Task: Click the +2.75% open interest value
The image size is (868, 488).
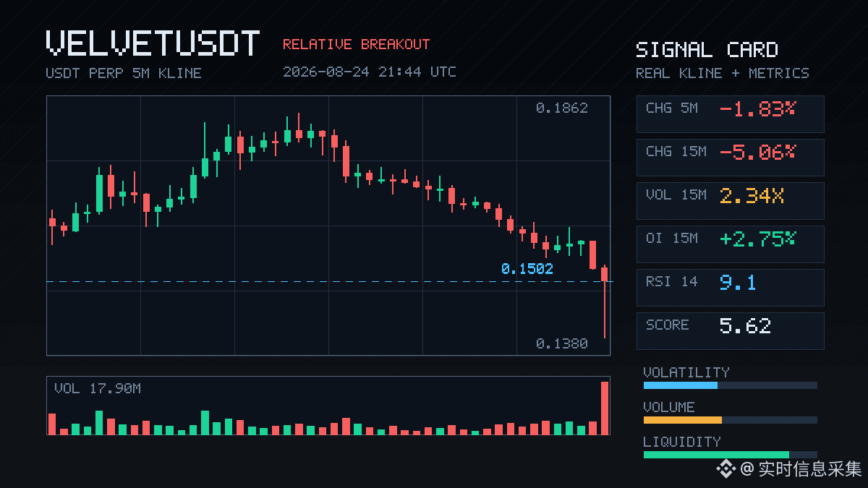Action: pos(757,239)
